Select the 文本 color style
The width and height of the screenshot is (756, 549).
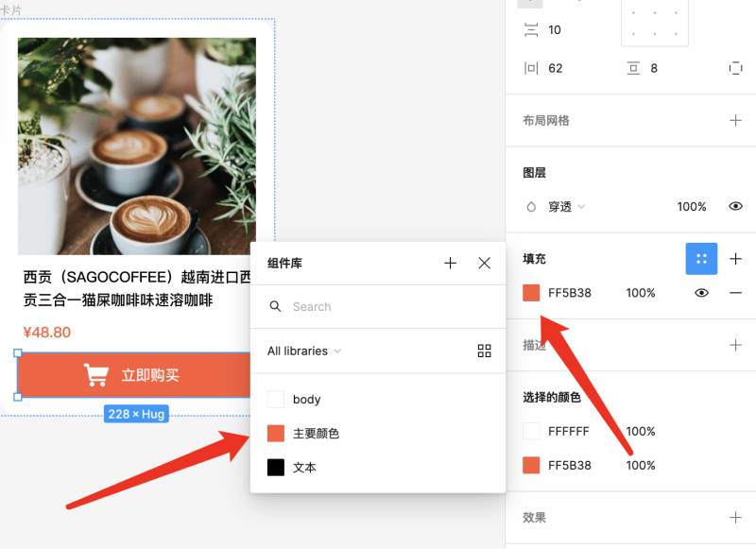click(304, 468)
